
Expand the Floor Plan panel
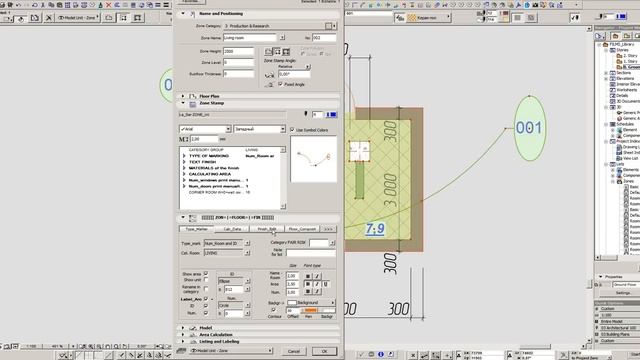click(x=183, y=96)
